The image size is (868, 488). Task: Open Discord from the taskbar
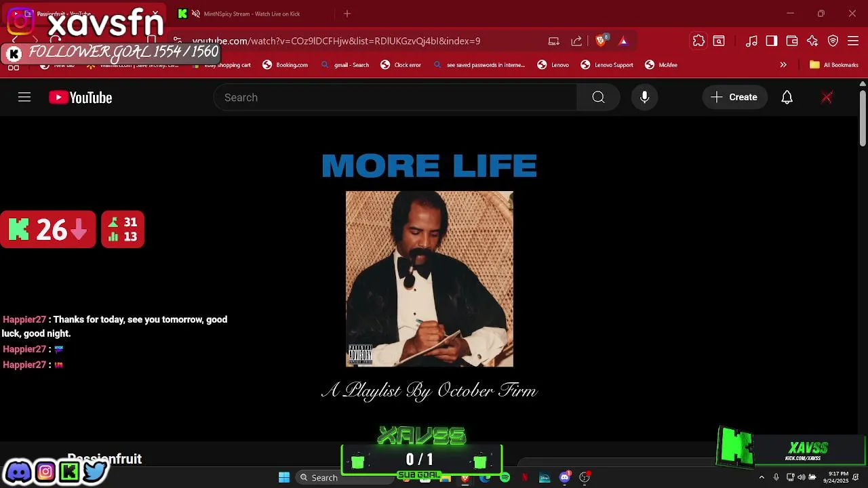tap(564, 478)
